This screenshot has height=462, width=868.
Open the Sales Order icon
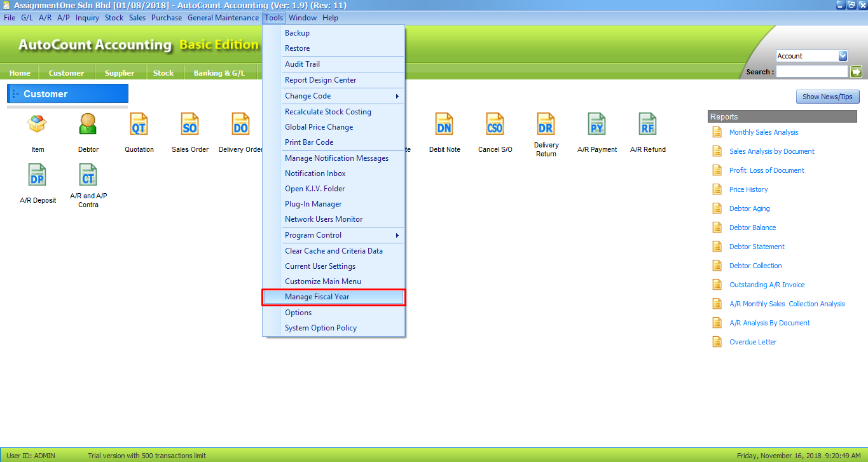pos(190,124)
